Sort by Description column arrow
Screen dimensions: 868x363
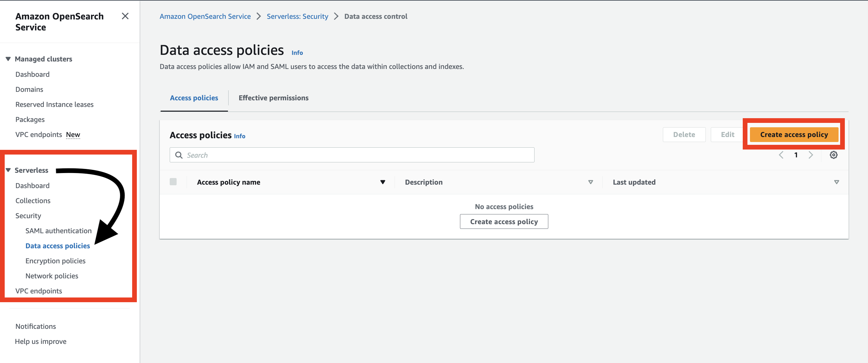click(590, 182)
